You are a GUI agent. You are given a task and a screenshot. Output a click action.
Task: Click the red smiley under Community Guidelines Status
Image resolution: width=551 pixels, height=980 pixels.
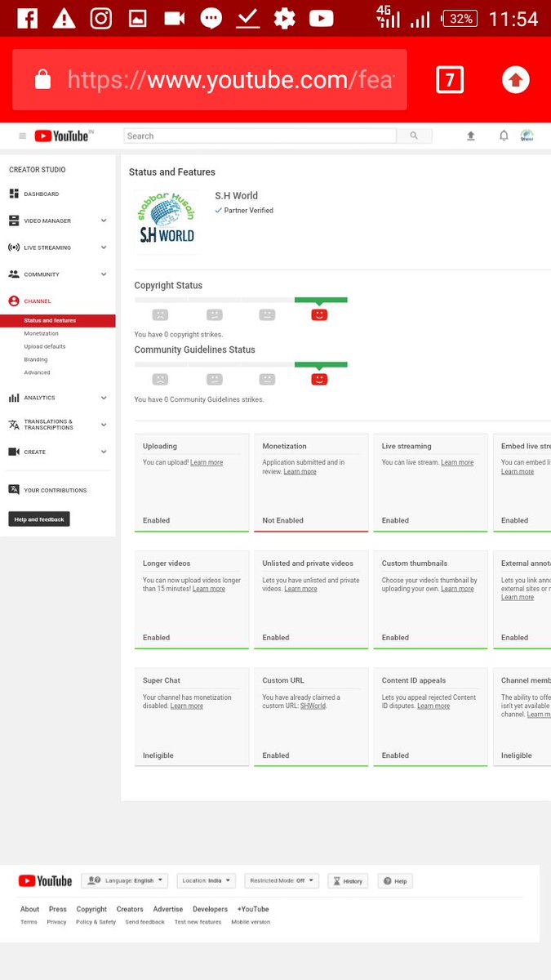(x=319, y=379)
